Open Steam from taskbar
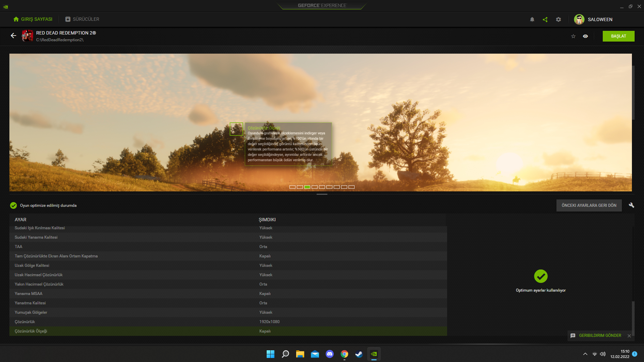644x362 pixels. [359, 354]
